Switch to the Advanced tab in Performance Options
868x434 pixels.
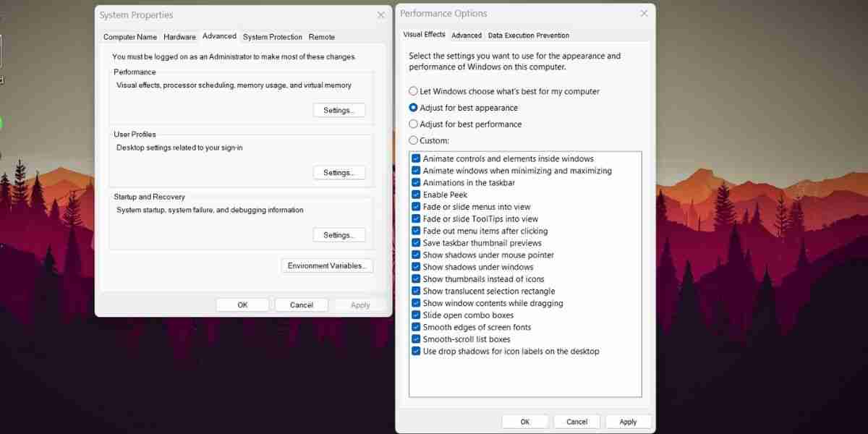(x=467, y=35)
